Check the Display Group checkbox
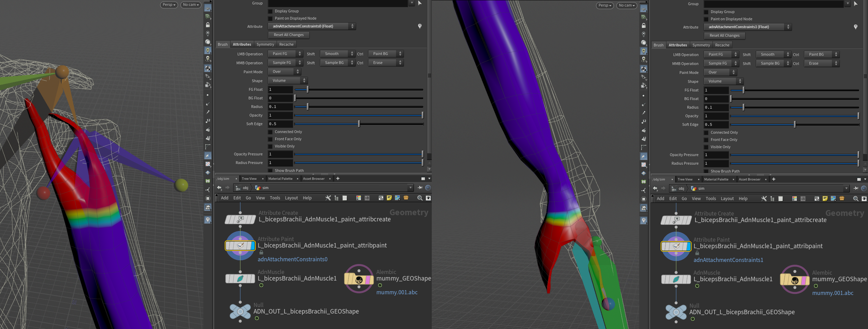 (270, 11)
